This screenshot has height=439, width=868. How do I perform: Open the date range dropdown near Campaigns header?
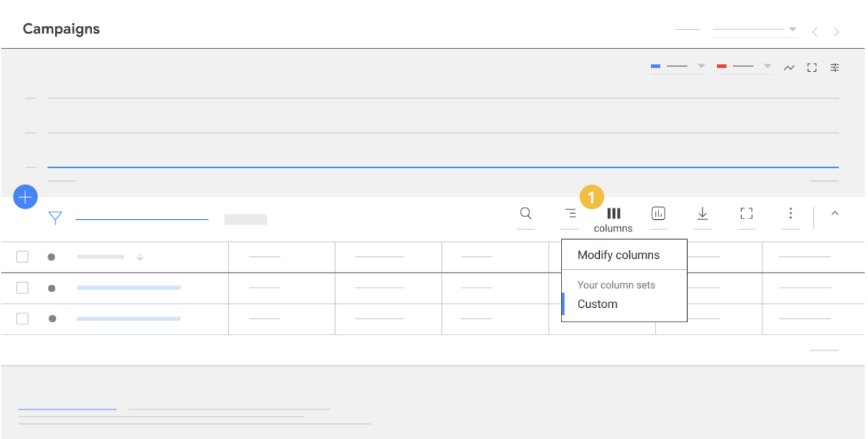pyautogui.click(x=755, y=29)
